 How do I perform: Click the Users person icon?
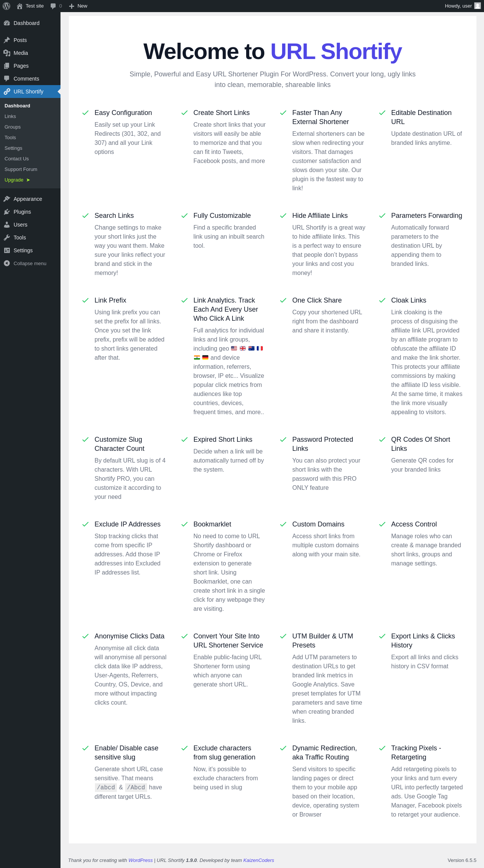[7, 225]
